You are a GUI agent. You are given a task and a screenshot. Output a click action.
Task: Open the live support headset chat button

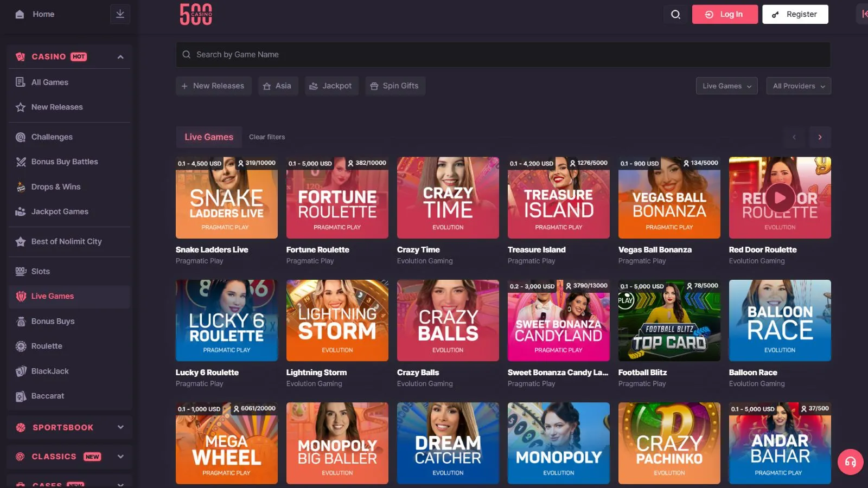click(x=850, y=462)
